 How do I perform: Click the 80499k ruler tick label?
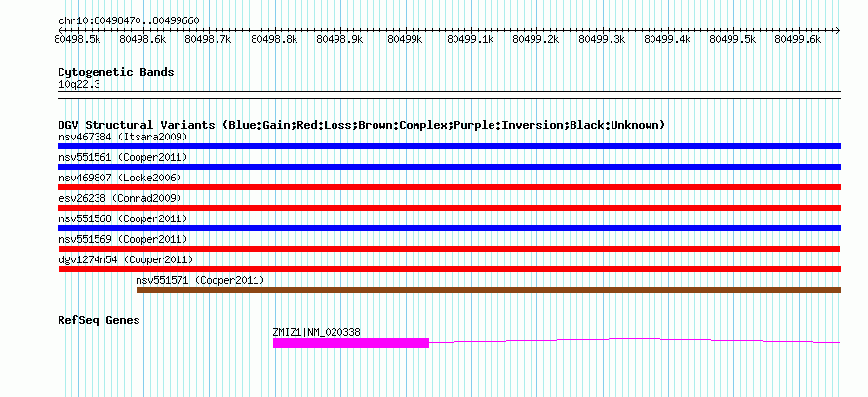point(405,39)
